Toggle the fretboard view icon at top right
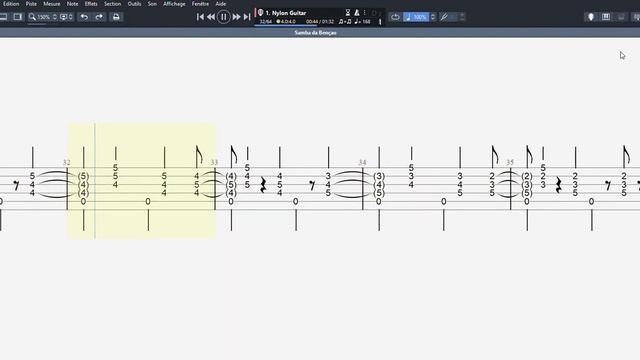Viewport: 640px width, 360px height. (x=591, y=17)
